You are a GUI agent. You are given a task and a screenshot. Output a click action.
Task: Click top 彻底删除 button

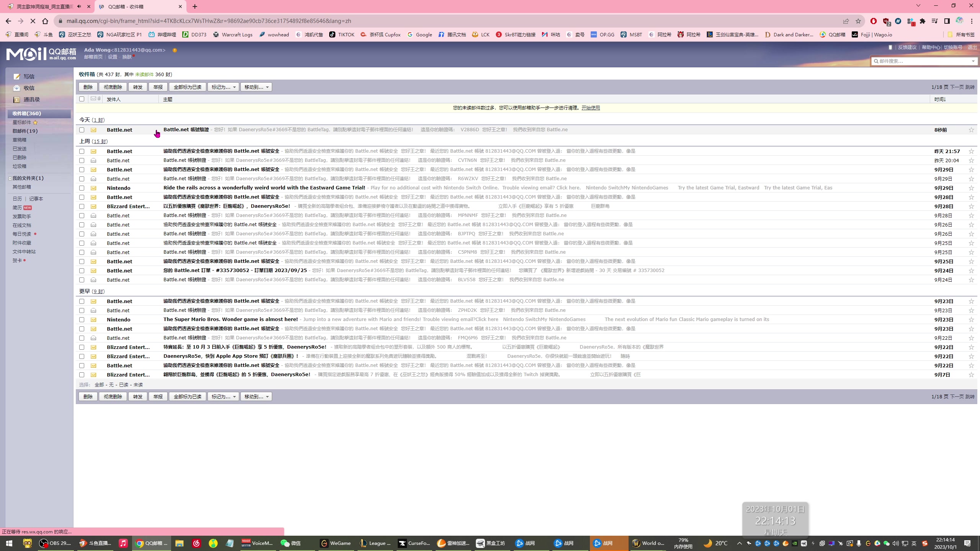click(x=113, y=87)
